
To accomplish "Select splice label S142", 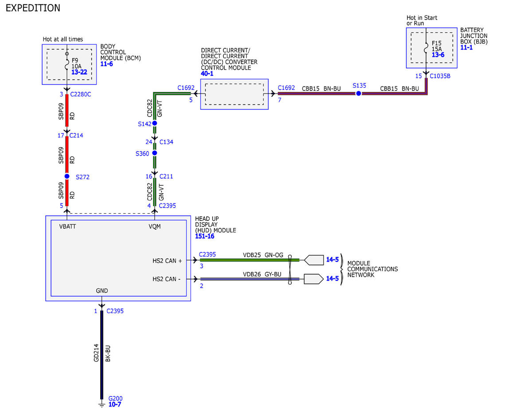I will pyautogui.click(x=145, y=124).
